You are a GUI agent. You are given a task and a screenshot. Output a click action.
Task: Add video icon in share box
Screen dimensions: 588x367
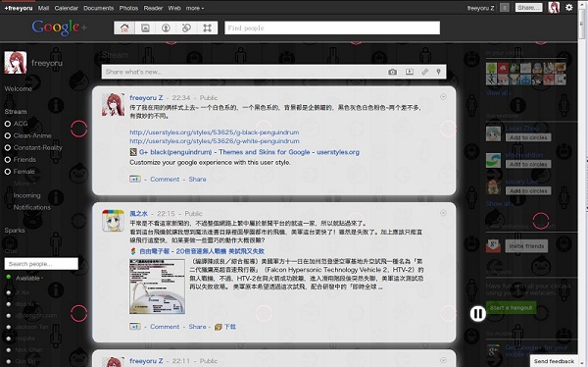[x=409, y=72]
